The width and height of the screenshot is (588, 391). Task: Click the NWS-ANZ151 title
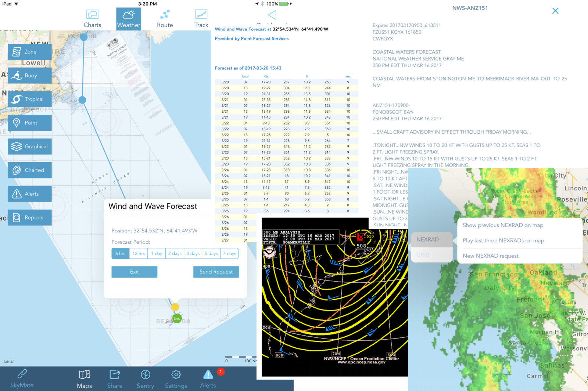pos(470,8)
